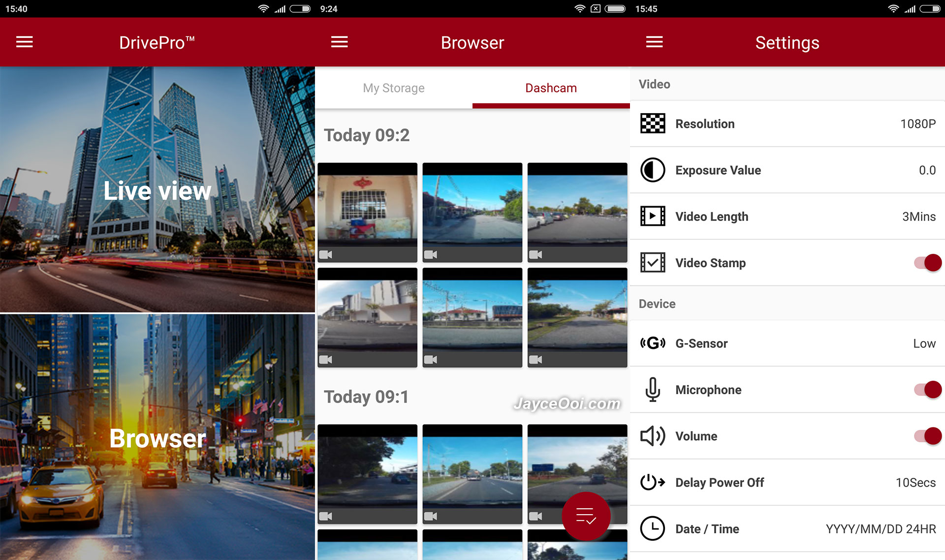Select the Delay Power Off label
Viewport: 945px width, 560px height.
tap(720, 483)
